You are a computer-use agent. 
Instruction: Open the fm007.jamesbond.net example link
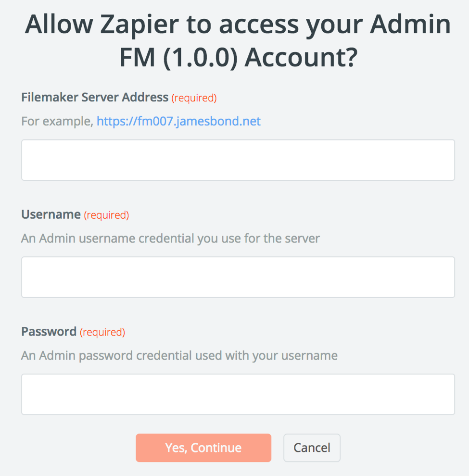pyautogui.click(x=178, y=121)
